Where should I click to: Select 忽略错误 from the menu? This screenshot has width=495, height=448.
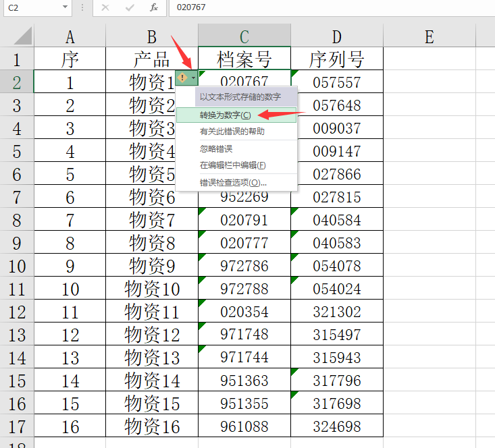236,148
